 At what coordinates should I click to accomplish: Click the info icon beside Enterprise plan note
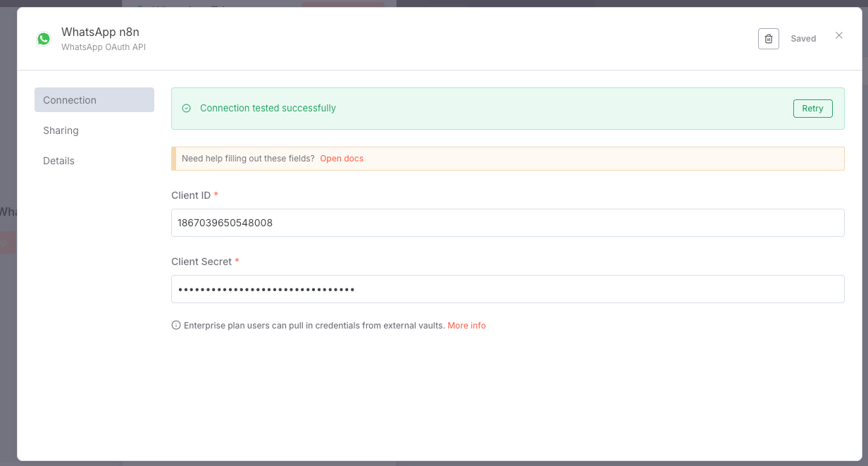tap(176, 326)
